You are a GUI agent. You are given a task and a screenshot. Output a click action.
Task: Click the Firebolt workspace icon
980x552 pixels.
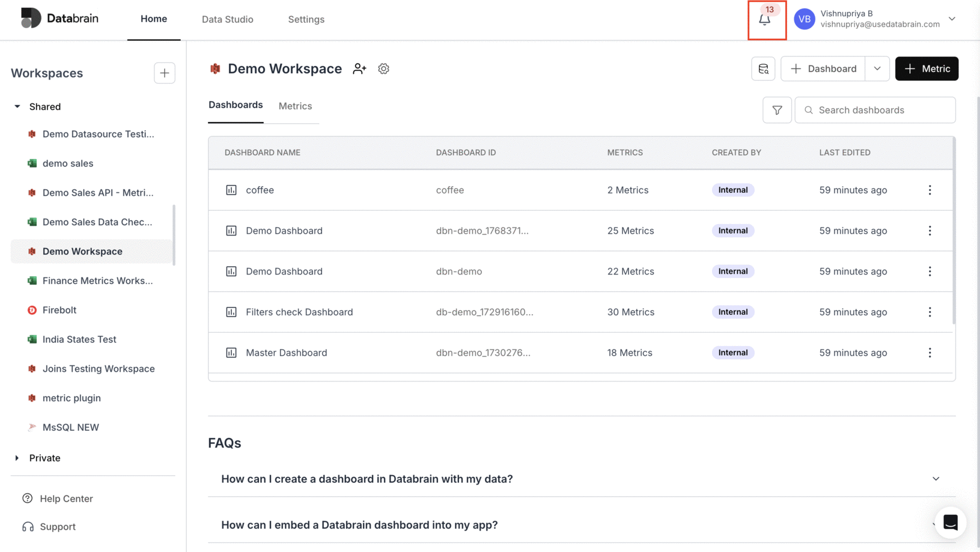(x=32, y=311)
